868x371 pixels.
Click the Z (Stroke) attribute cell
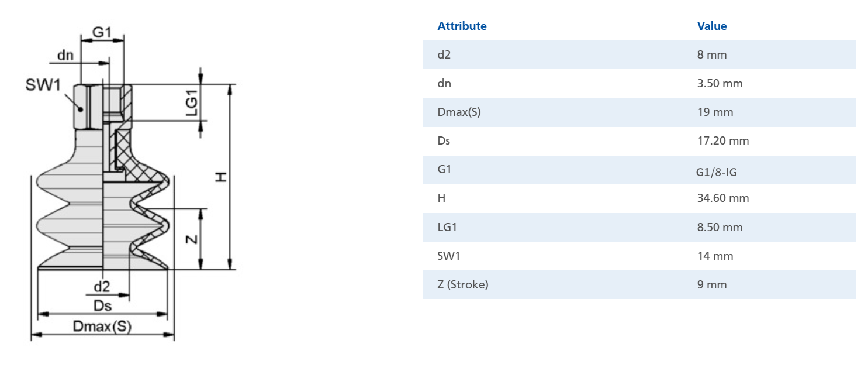point(462,284)
